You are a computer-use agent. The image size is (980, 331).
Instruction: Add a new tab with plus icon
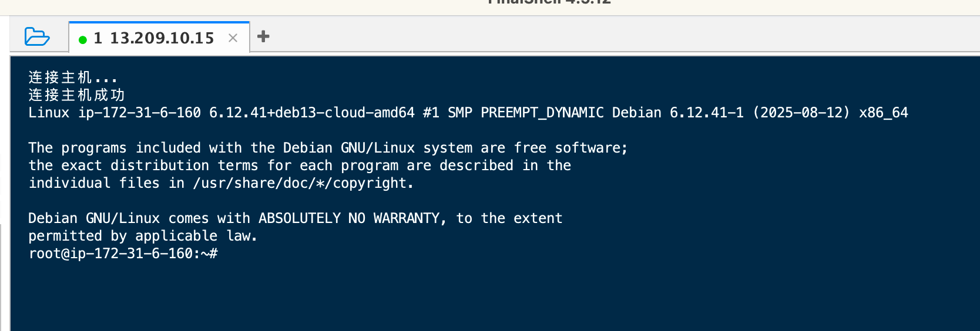263,36
